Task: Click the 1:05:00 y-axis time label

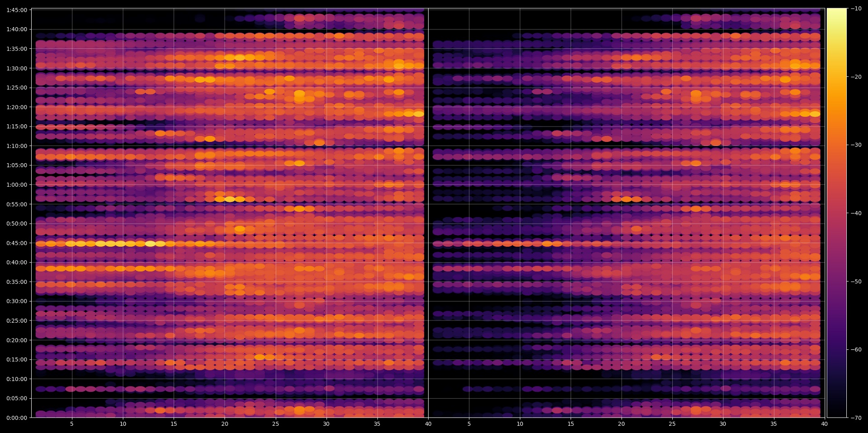Action: (17, 165)
